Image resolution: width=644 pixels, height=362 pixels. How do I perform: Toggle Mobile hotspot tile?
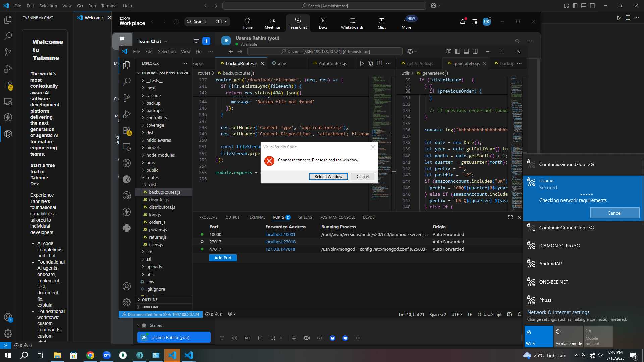point(598,337)
